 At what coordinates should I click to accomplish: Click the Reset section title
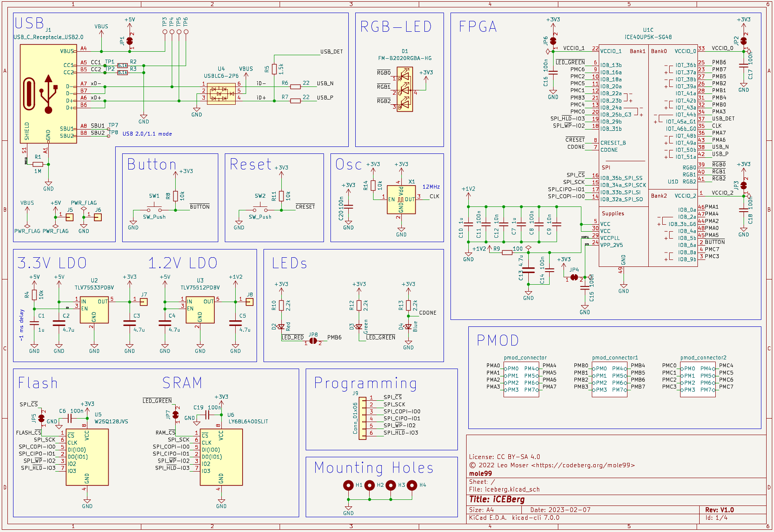pyautogui.click(x=250, y=164)
